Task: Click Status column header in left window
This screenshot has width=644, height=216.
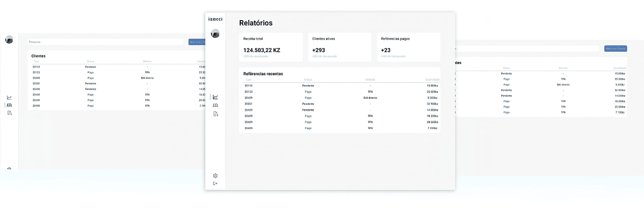Action: point(91,61)
